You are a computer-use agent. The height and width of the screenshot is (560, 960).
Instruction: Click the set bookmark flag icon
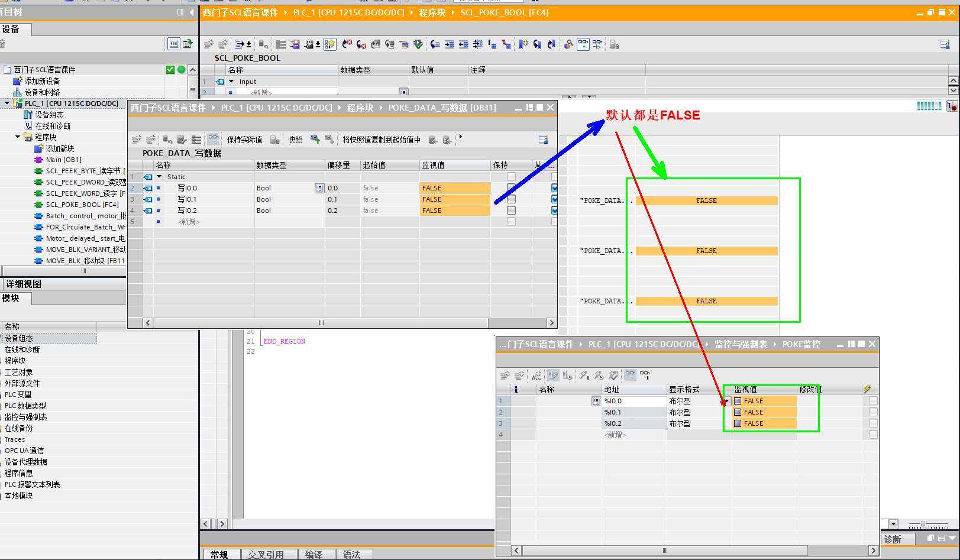click(523, 44)
